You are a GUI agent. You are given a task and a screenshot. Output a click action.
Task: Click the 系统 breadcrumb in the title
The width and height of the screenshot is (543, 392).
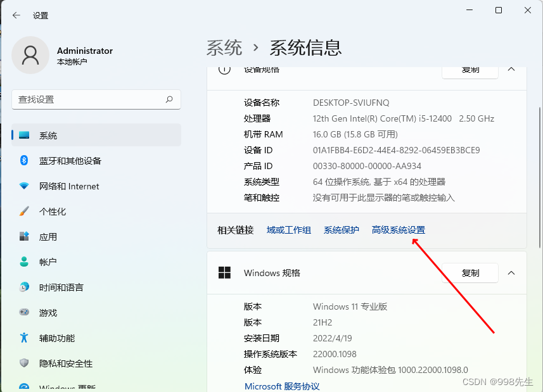[x=224, y=47]
